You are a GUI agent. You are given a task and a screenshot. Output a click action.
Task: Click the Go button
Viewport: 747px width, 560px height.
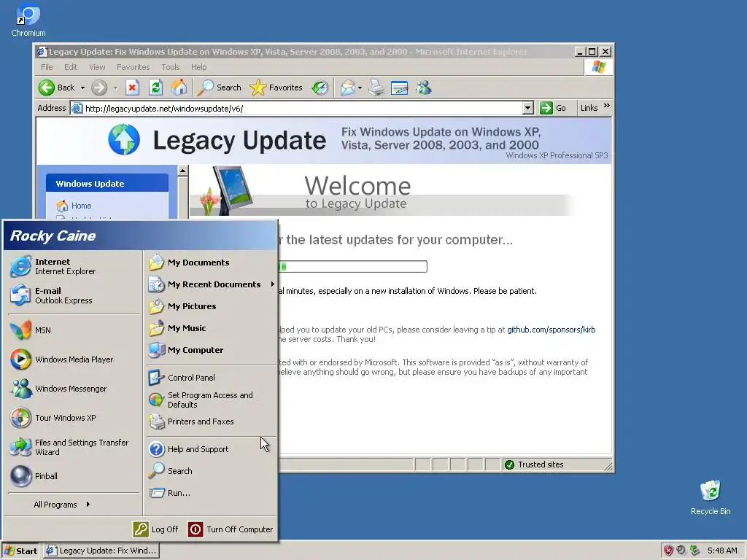pyautogui.click(x=553, y=108)
